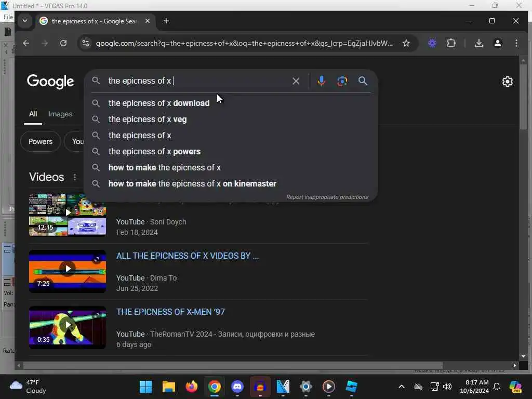The image size is (532, 399).
Task: Click the purple extension icon in toolbar
Action: tap(432, 43)
